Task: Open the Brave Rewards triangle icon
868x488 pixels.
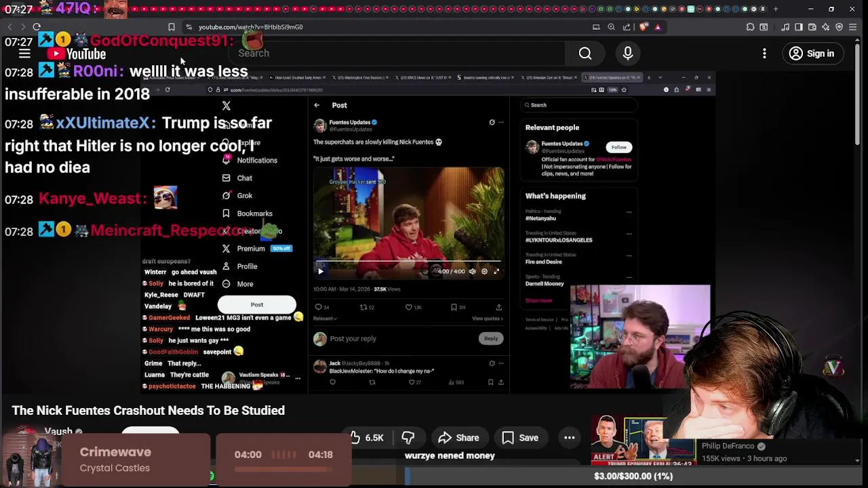Action: coord(658,27)
